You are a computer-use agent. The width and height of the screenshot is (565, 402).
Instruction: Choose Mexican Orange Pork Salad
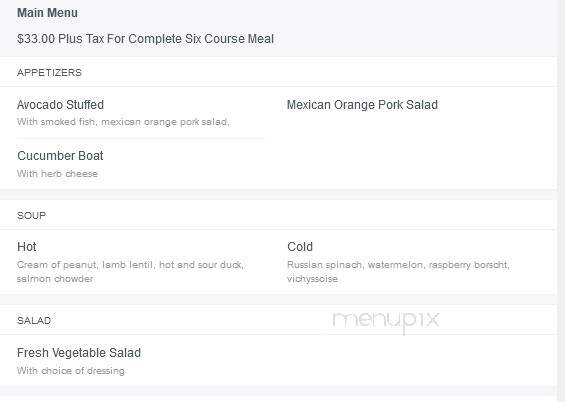(362, 105)
